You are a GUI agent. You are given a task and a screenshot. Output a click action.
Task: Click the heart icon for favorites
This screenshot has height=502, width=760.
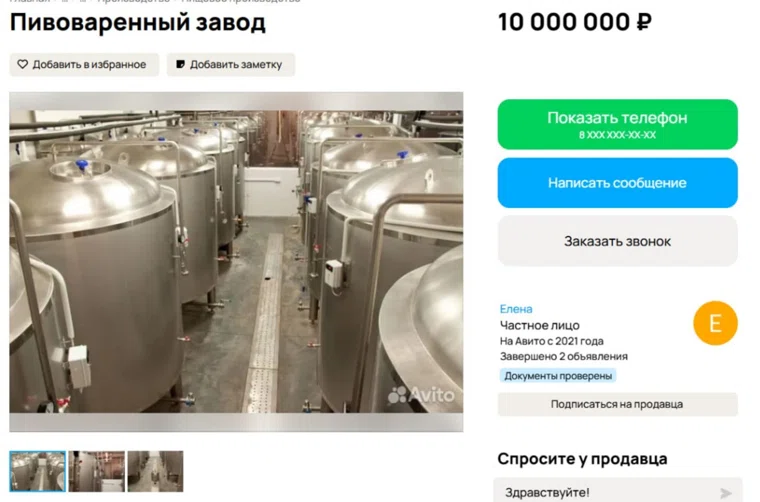pos(22,64)
